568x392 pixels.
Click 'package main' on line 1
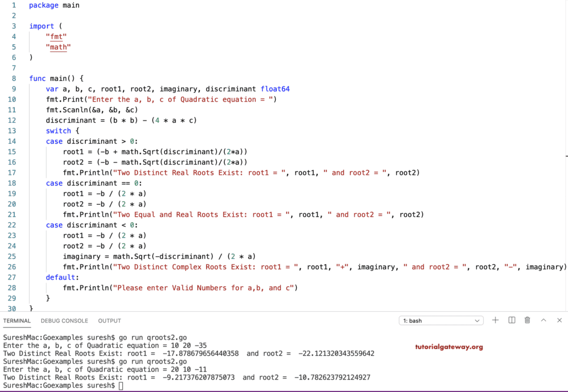click(54, 5)
